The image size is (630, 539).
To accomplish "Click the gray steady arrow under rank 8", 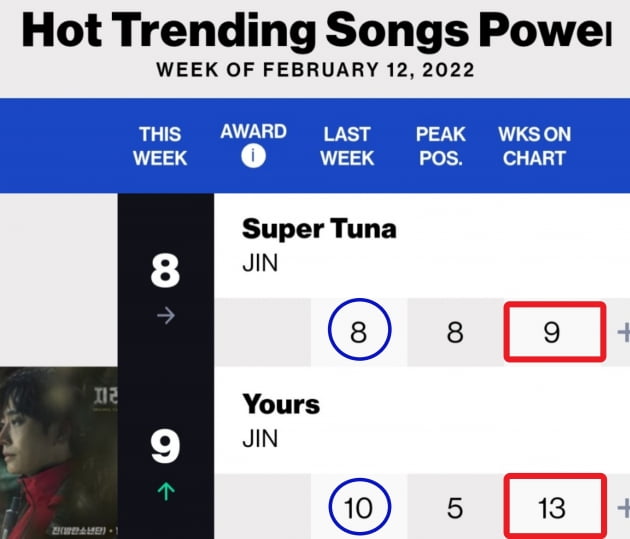I will click(166, 316).
